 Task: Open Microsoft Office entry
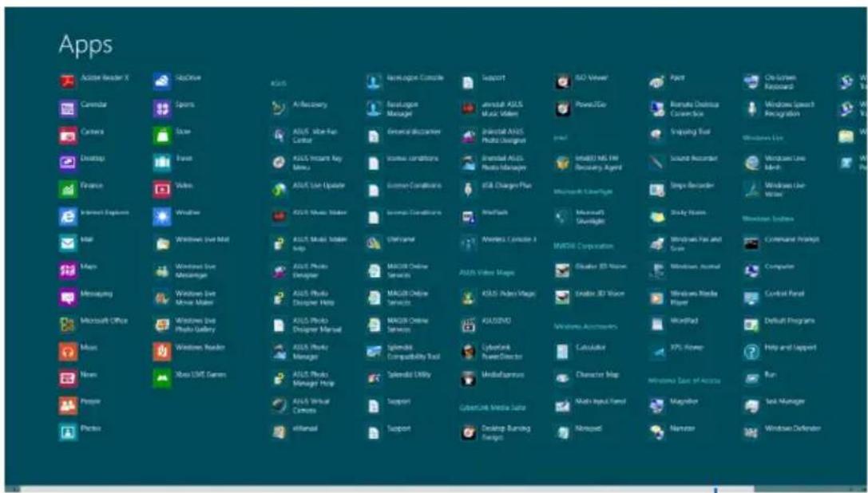tap(93, 324)
